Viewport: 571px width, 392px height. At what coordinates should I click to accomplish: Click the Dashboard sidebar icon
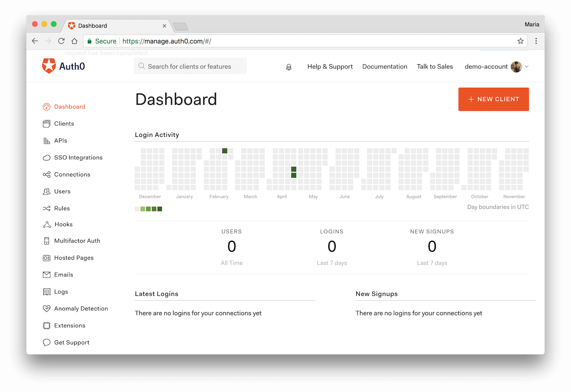tap(46, 107)
